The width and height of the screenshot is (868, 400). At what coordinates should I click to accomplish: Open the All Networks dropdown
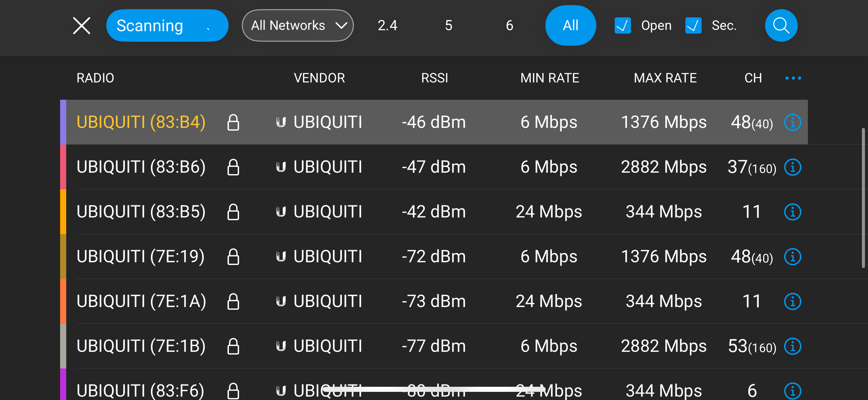[x=297, y=25]
